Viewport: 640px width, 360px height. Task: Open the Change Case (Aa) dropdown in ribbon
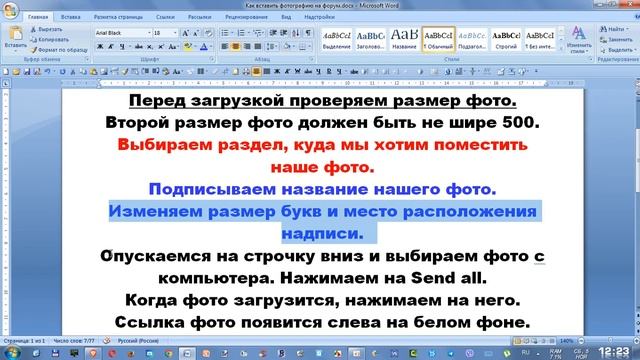click(173, 47)
